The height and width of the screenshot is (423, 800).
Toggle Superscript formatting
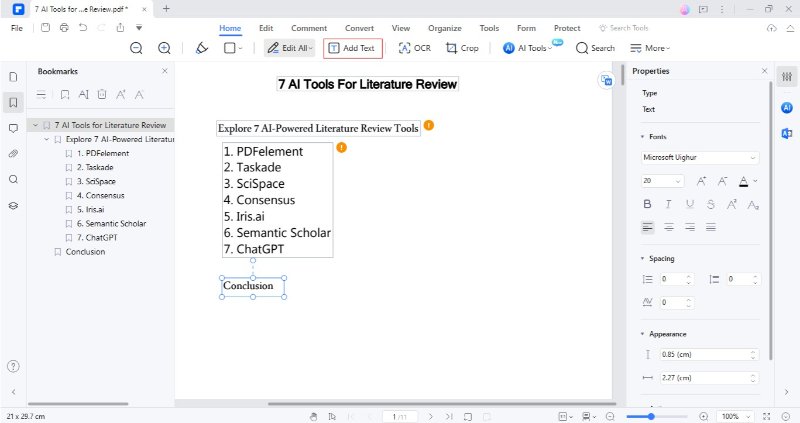tap(732, 204)
